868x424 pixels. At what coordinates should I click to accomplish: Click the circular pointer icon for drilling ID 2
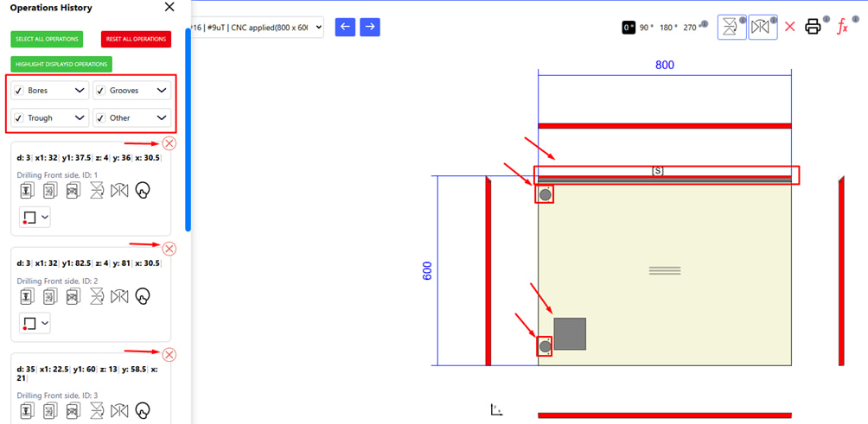[x=143, y=296]
